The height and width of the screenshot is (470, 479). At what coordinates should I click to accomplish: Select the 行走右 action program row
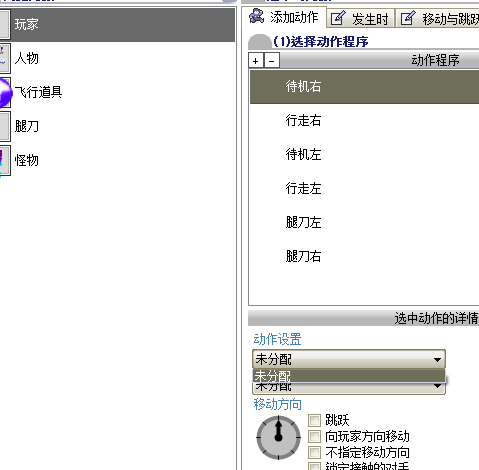click(x=364, y=120)
